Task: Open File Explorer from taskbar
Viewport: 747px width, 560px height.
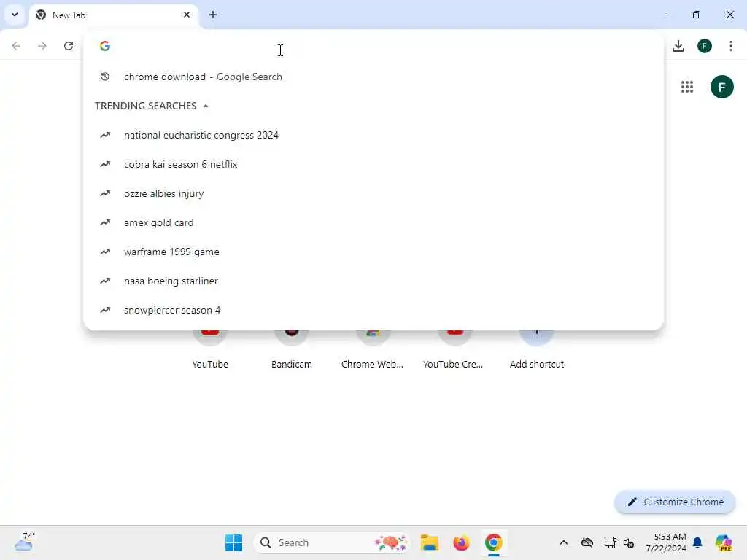Action: tap(429, 542)
